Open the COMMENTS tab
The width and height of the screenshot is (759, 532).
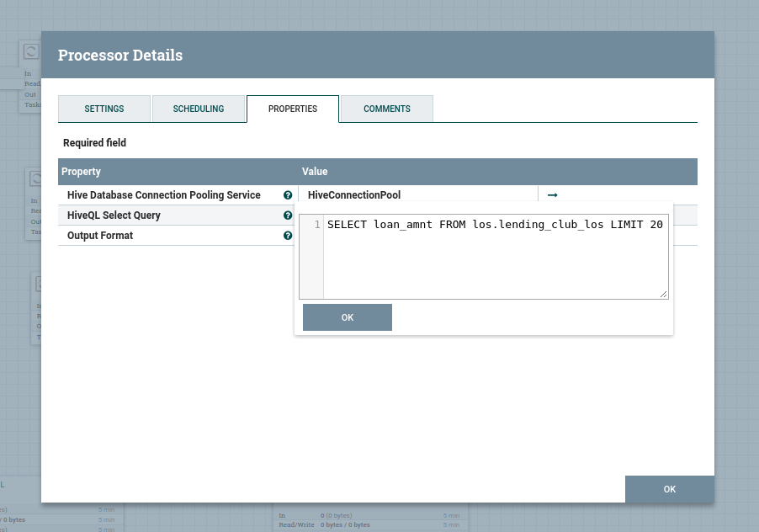(x=387, y=109)
